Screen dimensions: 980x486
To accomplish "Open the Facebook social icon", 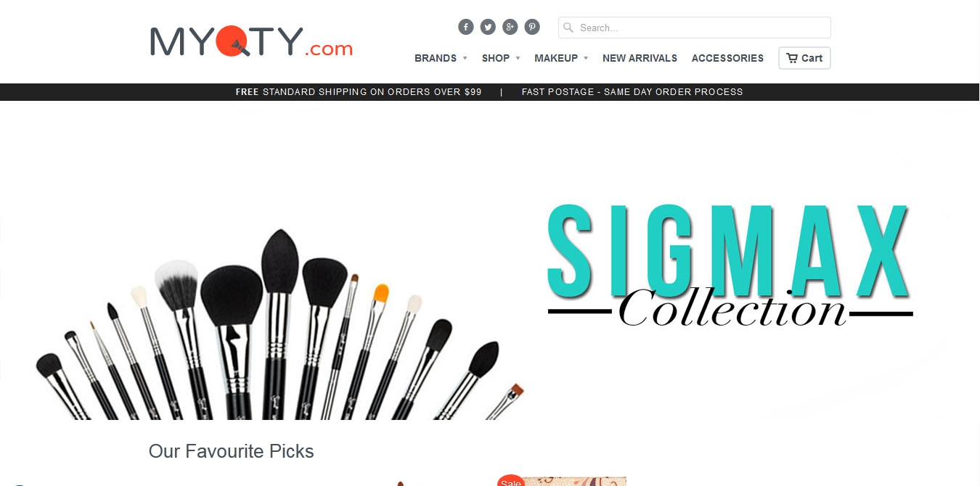I will tap(466, 28).
